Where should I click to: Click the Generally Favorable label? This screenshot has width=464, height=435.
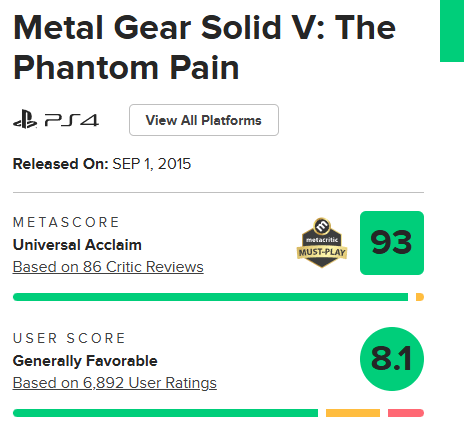tap(85, 361)
